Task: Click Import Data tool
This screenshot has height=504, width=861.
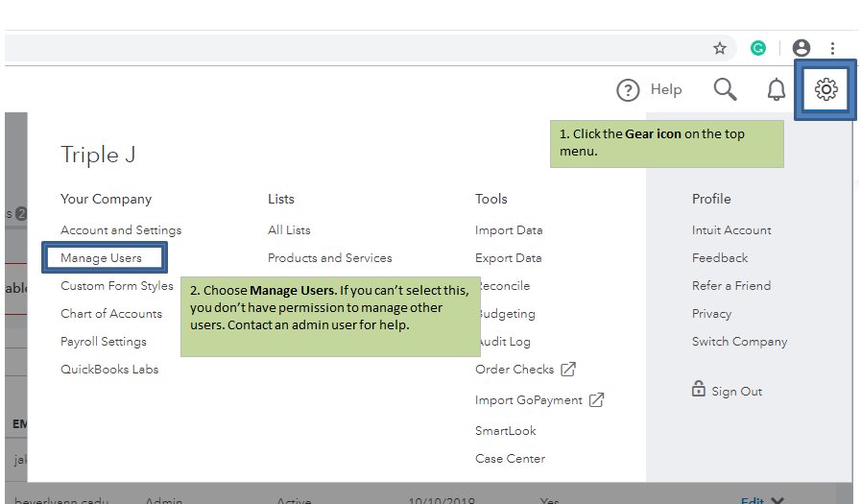Action: 509,230
